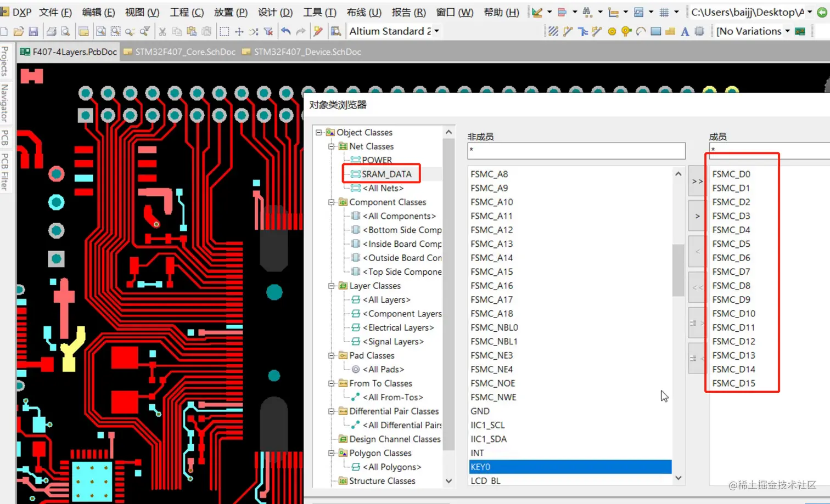Image resolution: width=830 pixels, height=504 pixels.
Task: Open the PCB Filter side panel tab
Action: tap(5, 172)
